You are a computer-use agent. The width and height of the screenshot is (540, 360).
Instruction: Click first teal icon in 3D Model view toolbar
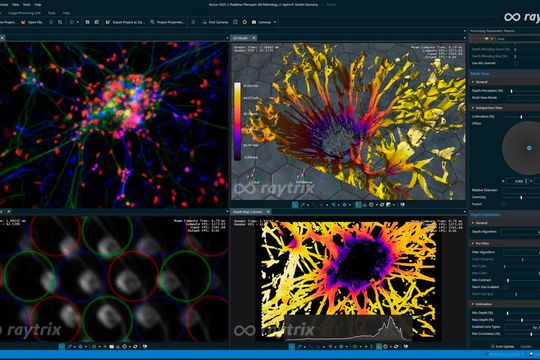pos(295,205)
